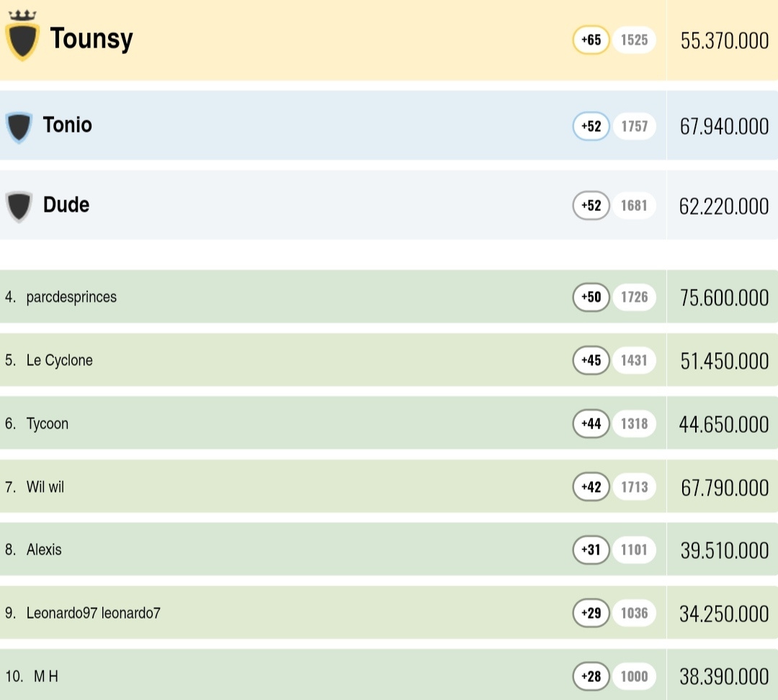Open parcdesprinces in fourth place
Image resolution: width=778 pixels, height=700 pixels.
coord(71,297)
